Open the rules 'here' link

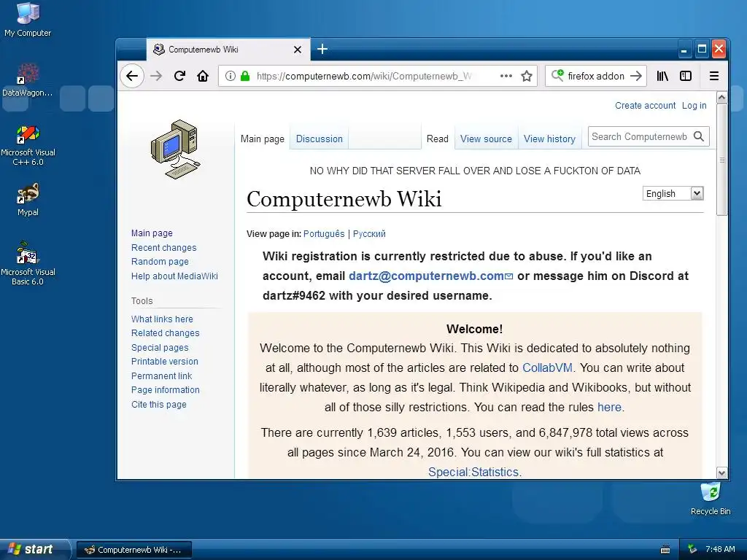click(609, 407)
